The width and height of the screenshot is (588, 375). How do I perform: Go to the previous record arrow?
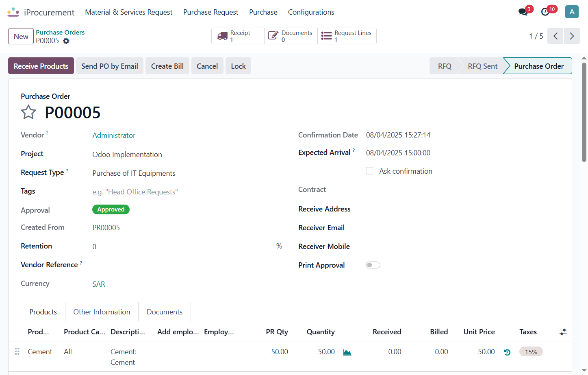555,36
